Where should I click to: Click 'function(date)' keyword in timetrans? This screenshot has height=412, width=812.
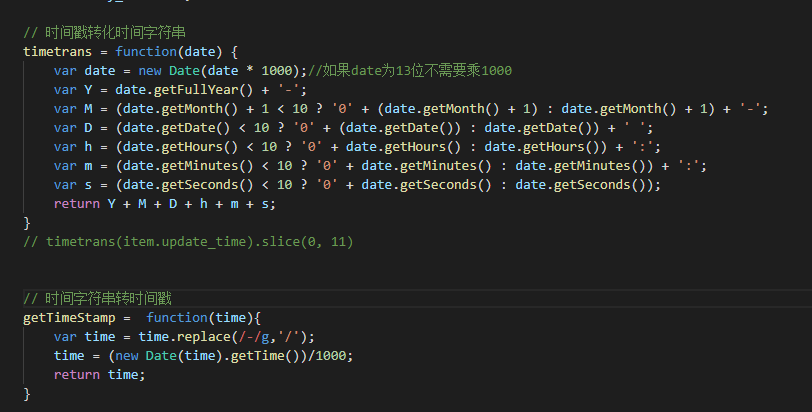[169, 52]
